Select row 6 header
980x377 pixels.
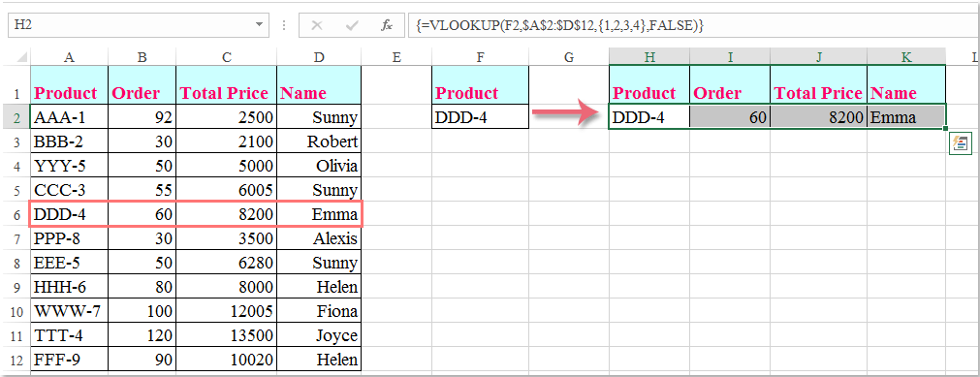click(x=16, y=215)
